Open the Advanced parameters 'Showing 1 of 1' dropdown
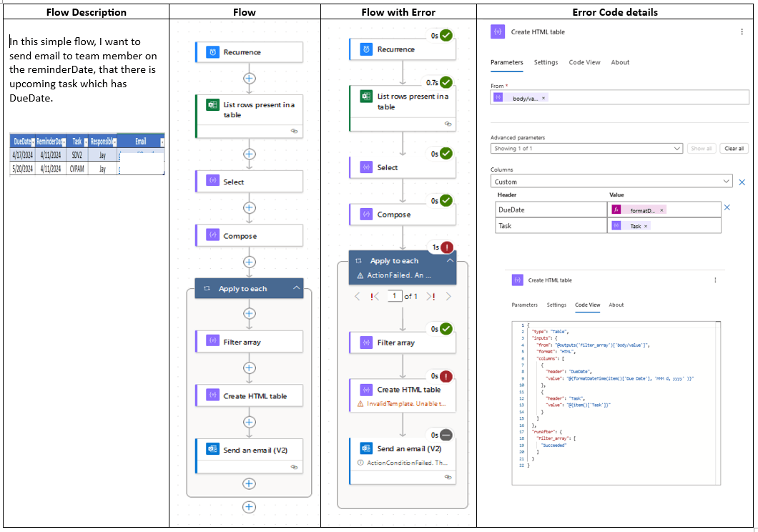This screenshot has width=758, height=532. pos(586,148)
